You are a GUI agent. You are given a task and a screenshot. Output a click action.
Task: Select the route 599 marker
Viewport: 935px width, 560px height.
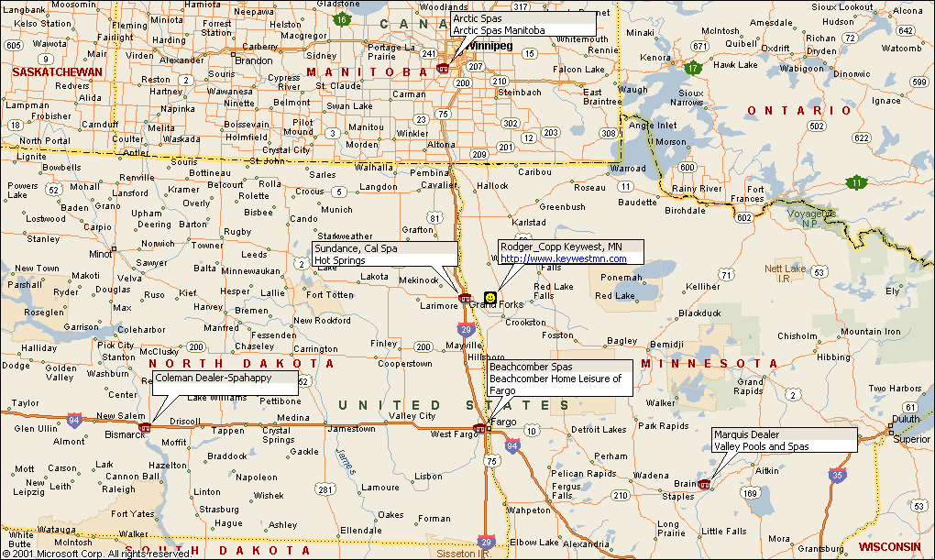click(x=918, y=82)
